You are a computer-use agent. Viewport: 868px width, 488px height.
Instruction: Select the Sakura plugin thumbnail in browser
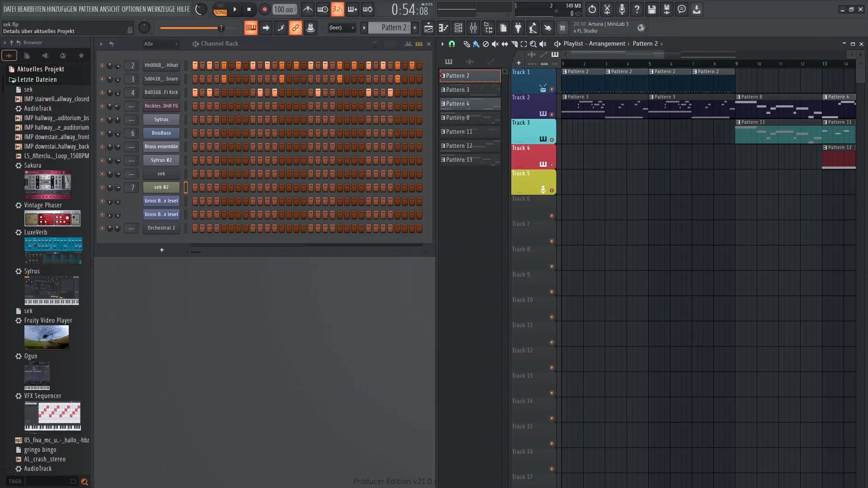(48, 185)
